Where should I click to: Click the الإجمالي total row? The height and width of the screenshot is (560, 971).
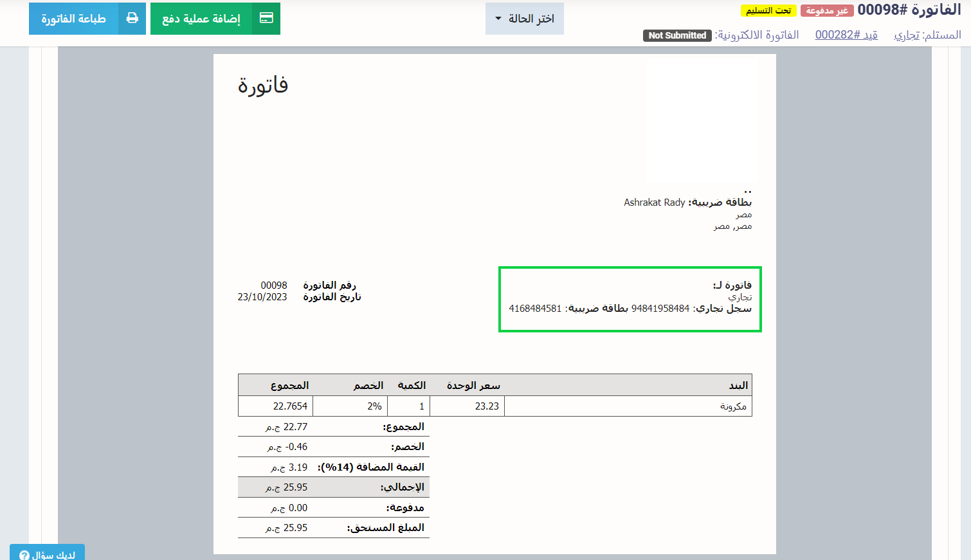pos(333,487)
